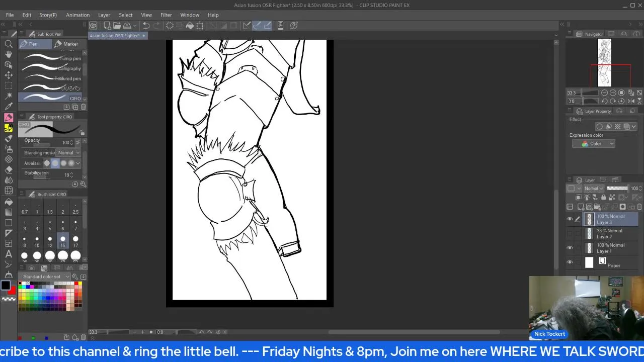The image size is (644, 362).
Task: Set anti-aliasing to Weak option
Action: tap(55, 163)
